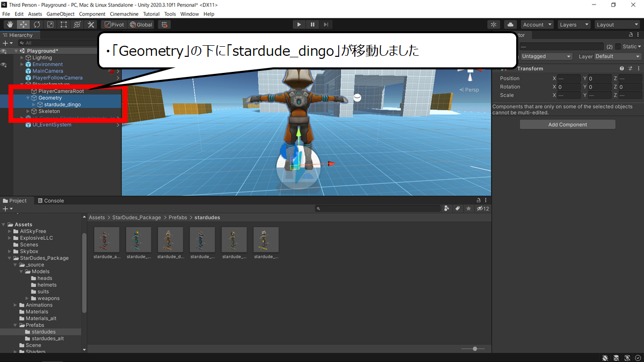Select the Hand tool in toolbar
Viewport: 644px width, 362px height.
point(10,25)
